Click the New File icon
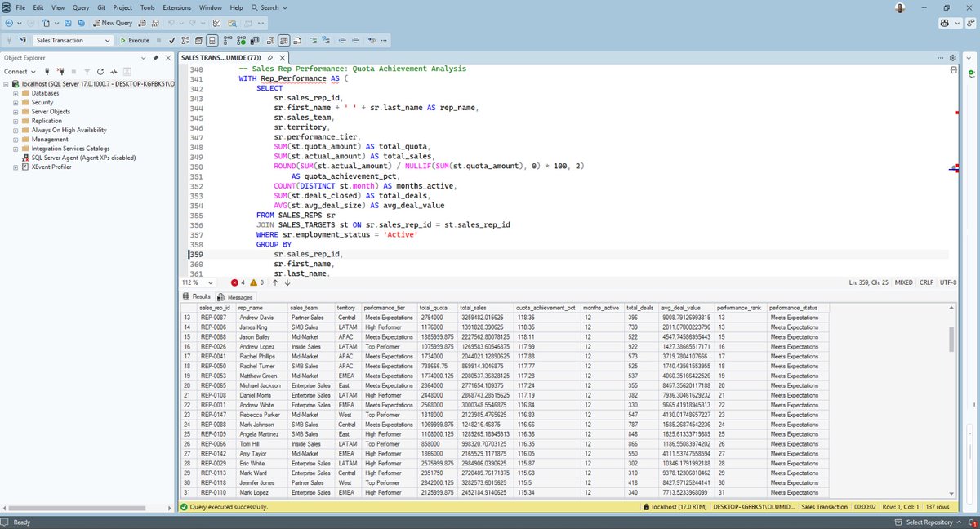Viewport: 980px width, 529px height. [47, 23]
